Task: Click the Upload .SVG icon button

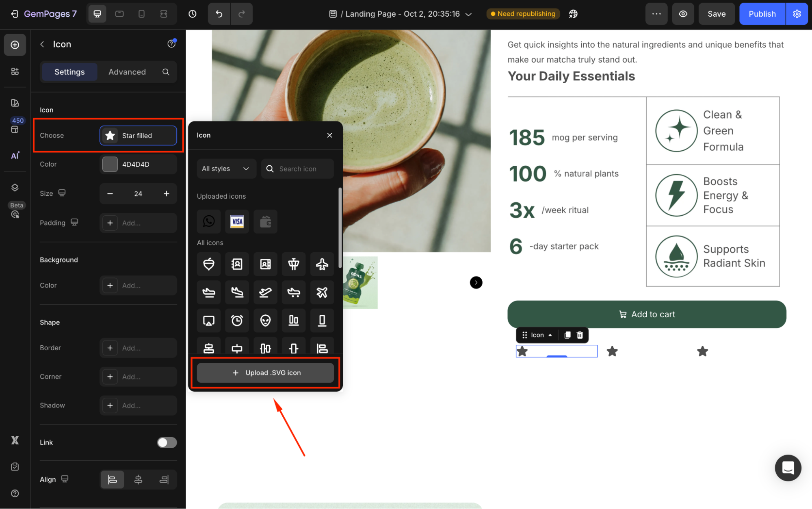Action: tap(265, 373)
